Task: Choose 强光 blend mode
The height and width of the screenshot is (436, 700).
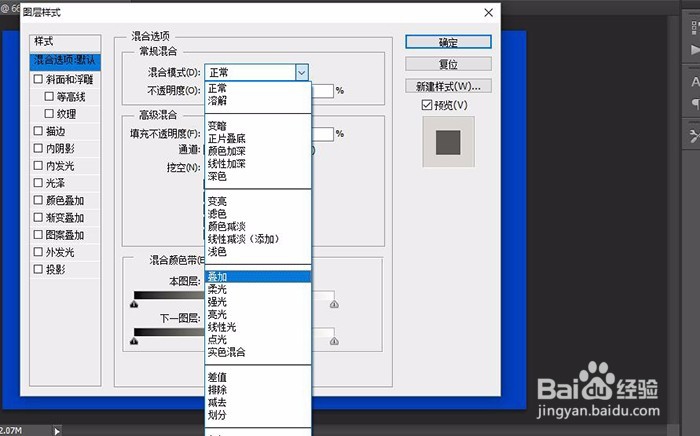Action: click(258, 302)
